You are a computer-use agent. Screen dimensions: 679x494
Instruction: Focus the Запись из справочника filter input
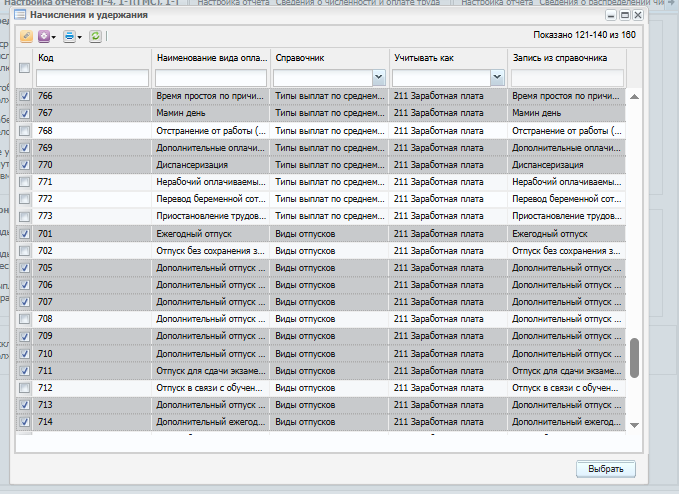(x=567, y=78)
